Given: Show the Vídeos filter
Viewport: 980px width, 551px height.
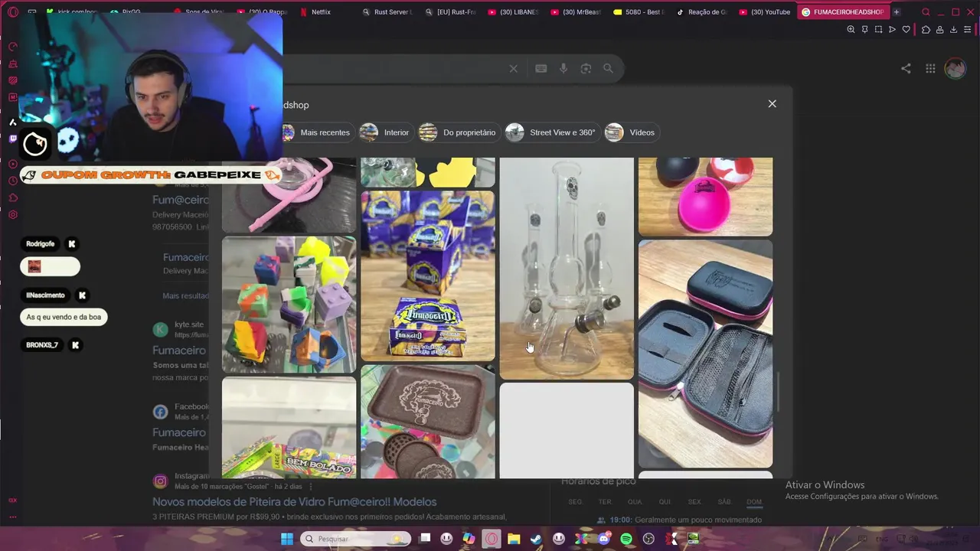Looking at the screenshot, I should click(x=631, y=132).
